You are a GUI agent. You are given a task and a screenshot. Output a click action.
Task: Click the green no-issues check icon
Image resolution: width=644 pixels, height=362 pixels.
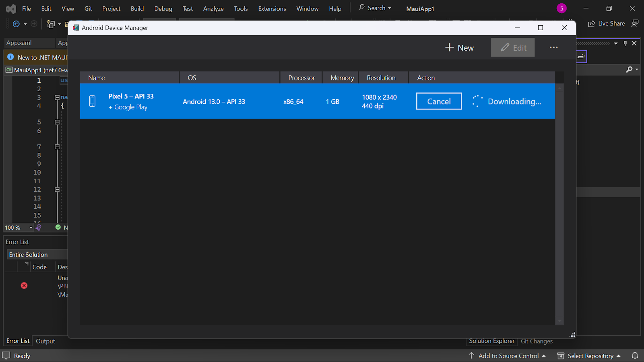pos(58,227)
